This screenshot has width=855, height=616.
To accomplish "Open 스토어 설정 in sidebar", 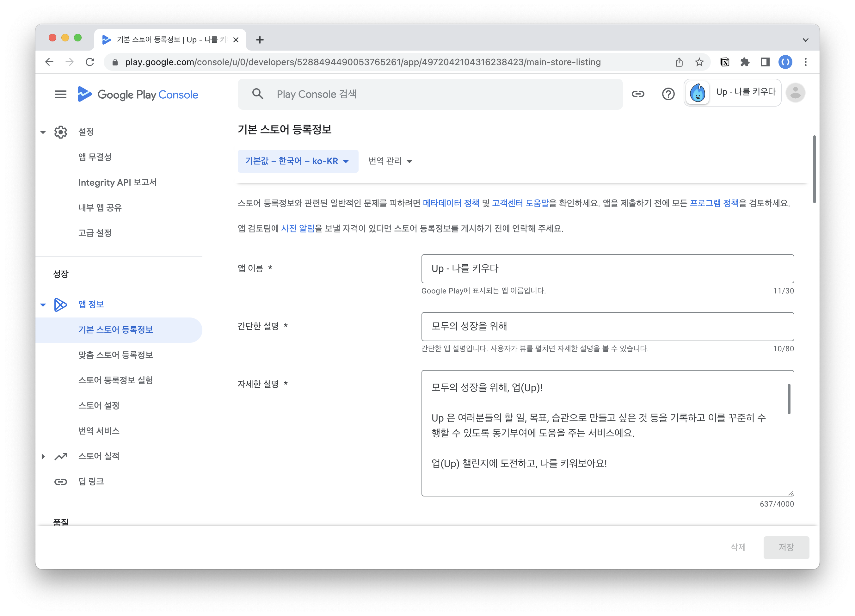I will pos(99,405).
